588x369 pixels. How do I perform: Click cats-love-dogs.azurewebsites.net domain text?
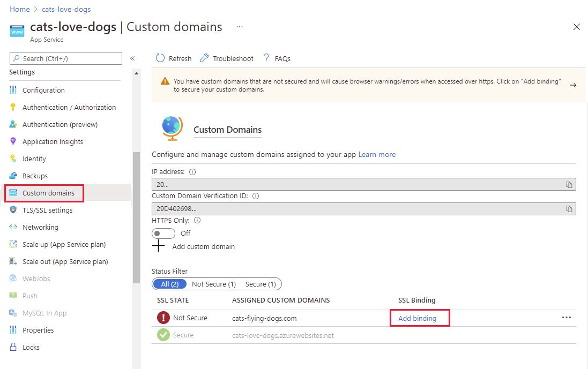(283, 336)
